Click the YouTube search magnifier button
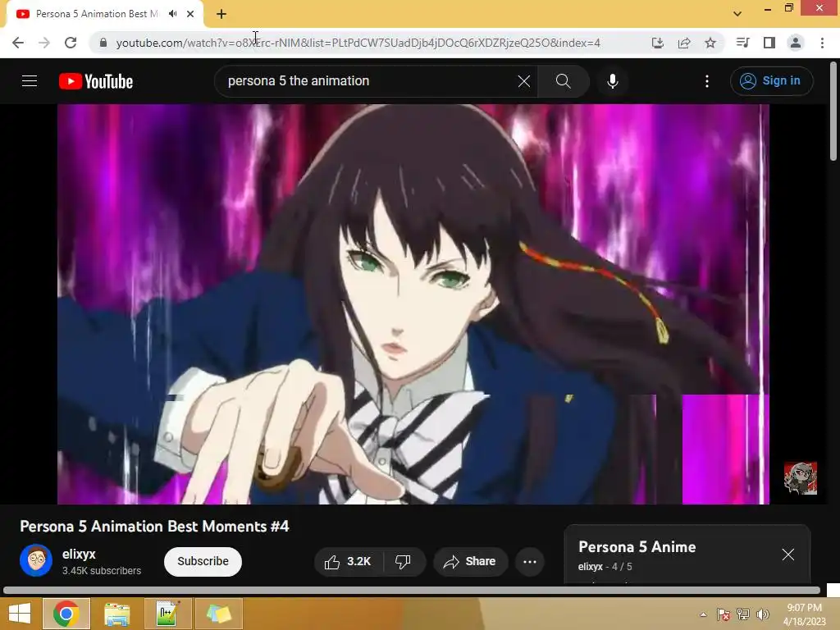 coord(563,81)
